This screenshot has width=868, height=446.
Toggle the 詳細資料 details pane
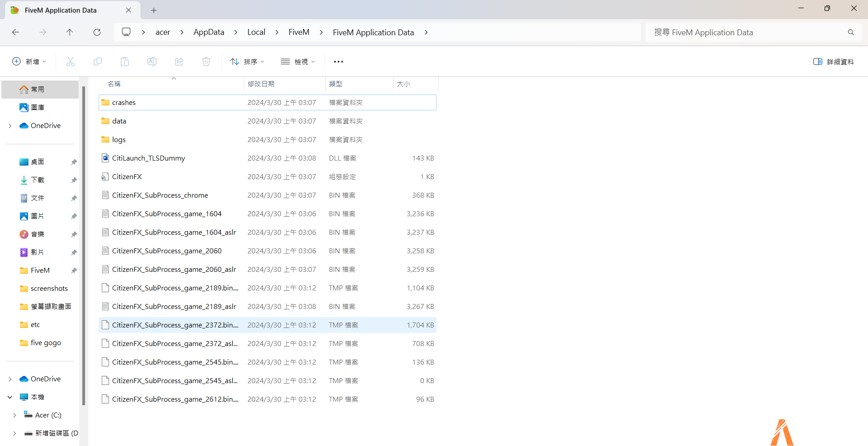(x=833, y=62)
